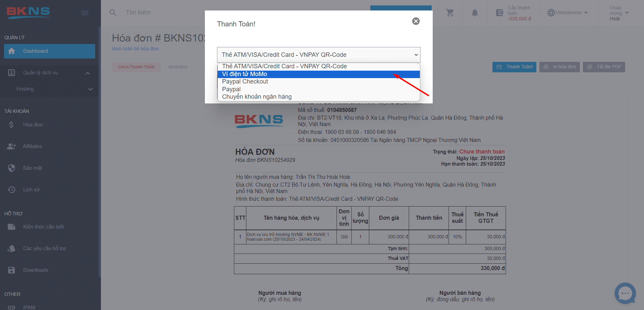Click the search magnifier icon
Viewport: 644px width, 310px height.
(x=113, y=13)
